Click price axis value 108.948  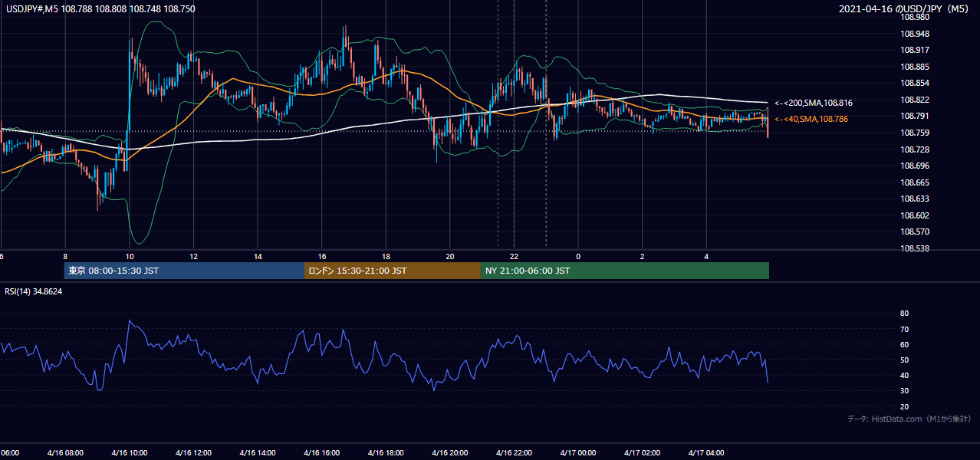[x=914, y=34]
